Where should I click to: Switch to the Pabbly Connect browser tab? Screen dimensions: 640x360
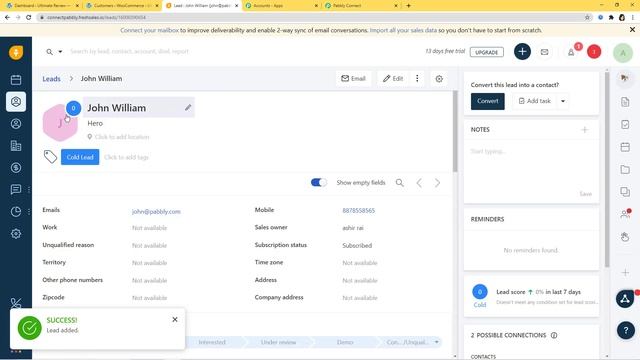pyautogui.click(x=361, y=6)
